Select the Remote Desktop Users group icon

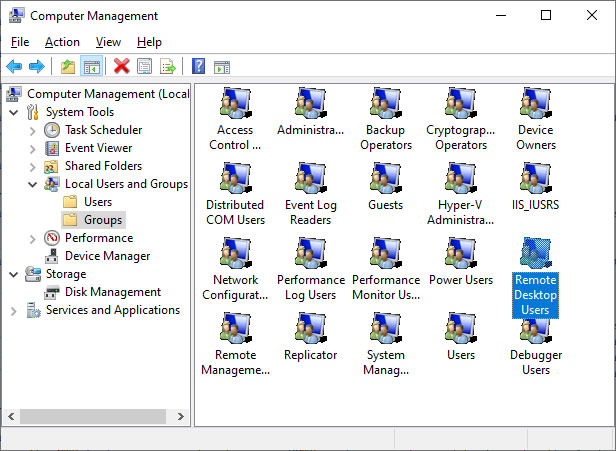536,253
